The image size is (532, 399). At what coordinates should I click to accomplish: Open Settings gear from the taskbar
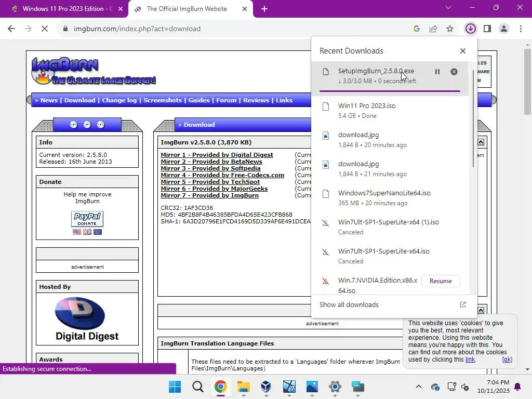pos(335,387)
